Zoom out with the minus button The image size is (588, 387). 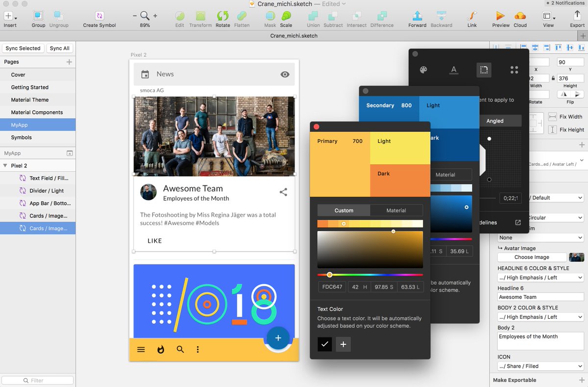(135, 16)
